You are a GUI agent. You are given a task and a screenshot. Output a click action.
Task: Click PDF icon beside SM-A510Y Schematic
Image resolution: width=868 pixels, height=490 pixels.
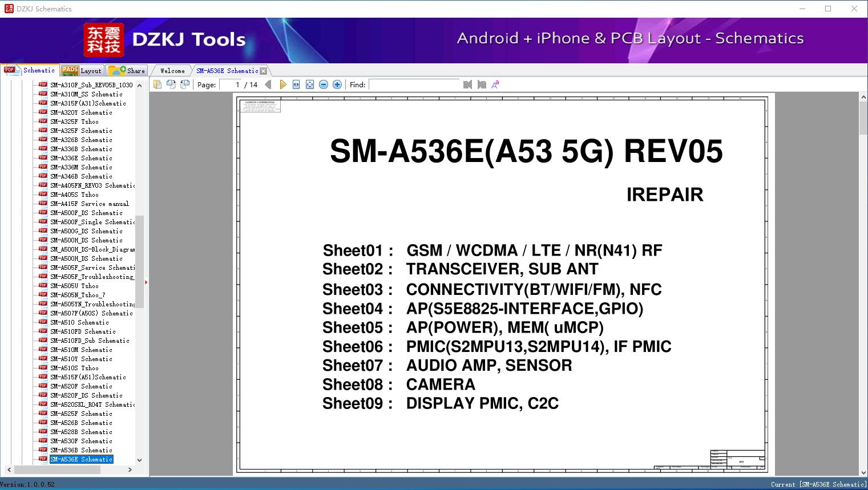point(43,358)
